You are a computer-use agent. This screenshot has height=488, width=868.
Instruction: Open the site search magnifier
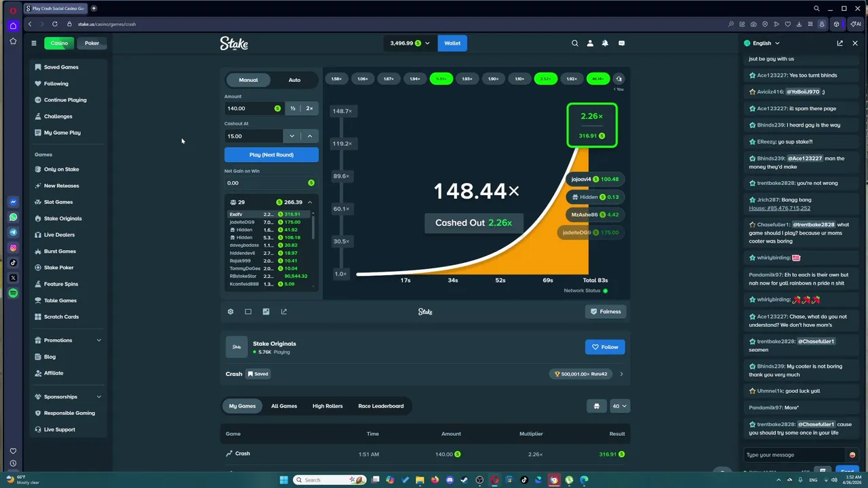point(575,43)
